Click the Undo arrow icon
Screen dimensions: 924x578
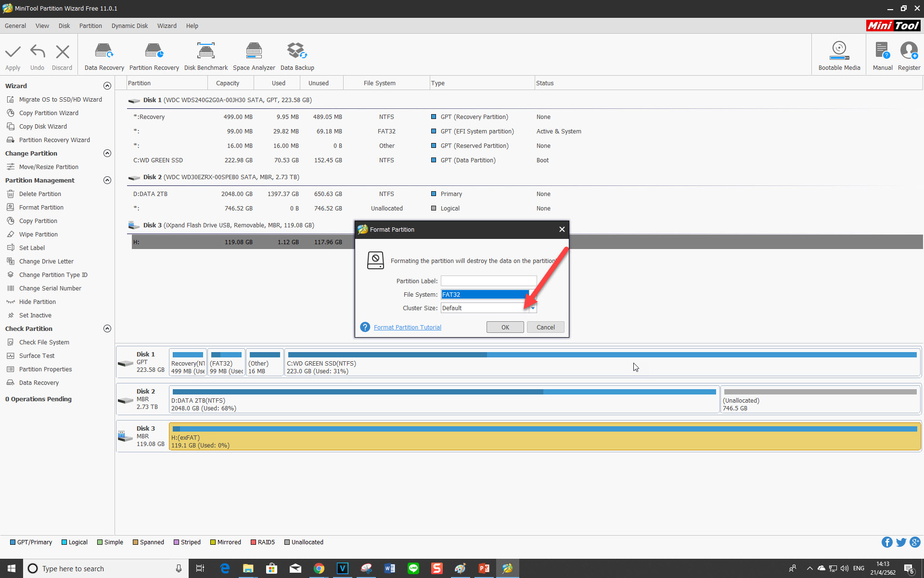[37, 52]
